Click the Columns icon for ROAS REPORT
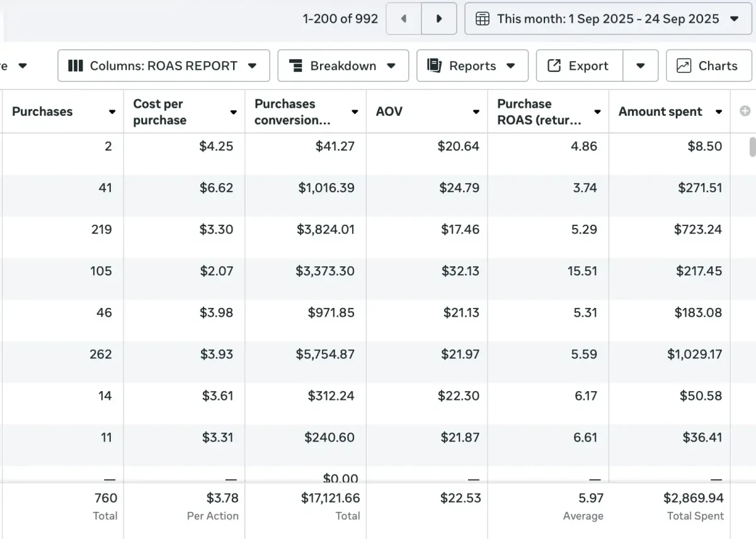756x539 pixels. point(76,65)
